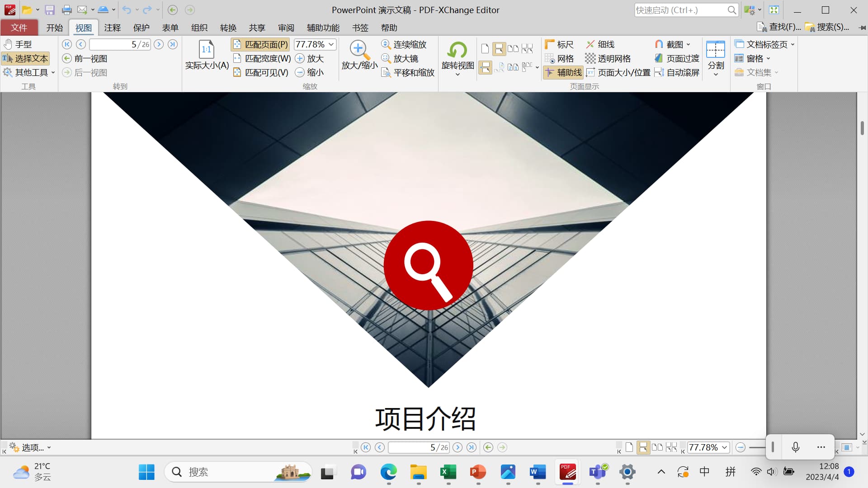Click 匹配宽度(W) fit width button
Image resolution: width=868 pixels, height=488 pixels.
coord(262,58)
